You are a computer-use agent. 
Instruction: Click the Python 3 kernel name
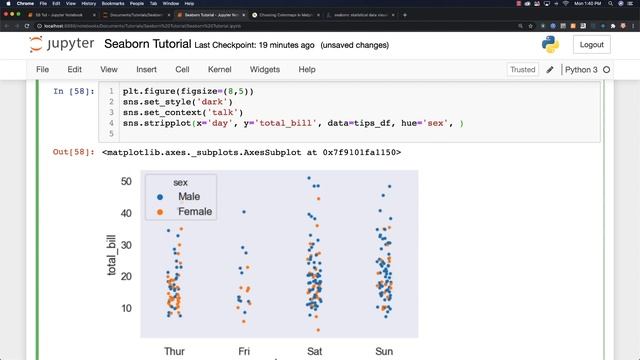pos(581,70)
